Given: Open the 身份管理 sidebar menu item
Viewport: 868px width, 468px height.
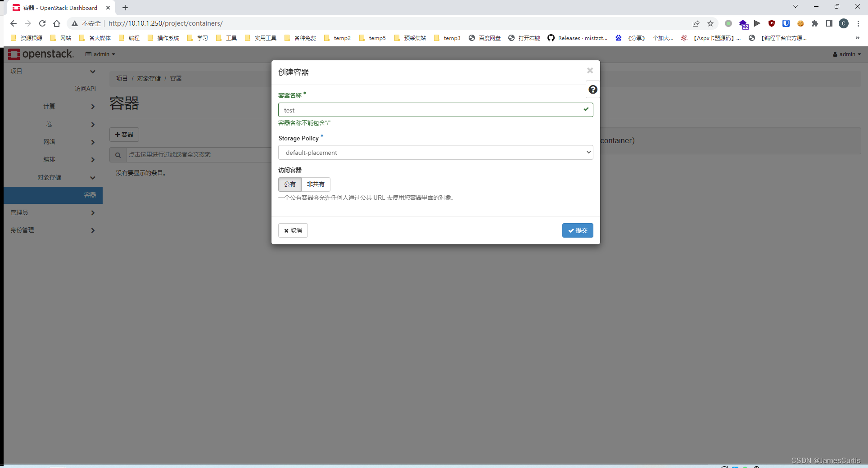Looking at the screenshot, I should tap(23, 230).
